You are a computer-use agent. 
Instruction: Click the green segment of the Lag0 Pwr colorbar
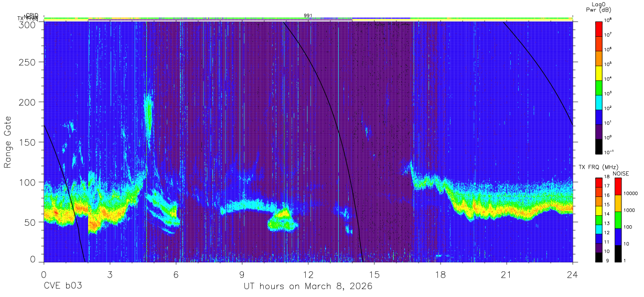598,87
